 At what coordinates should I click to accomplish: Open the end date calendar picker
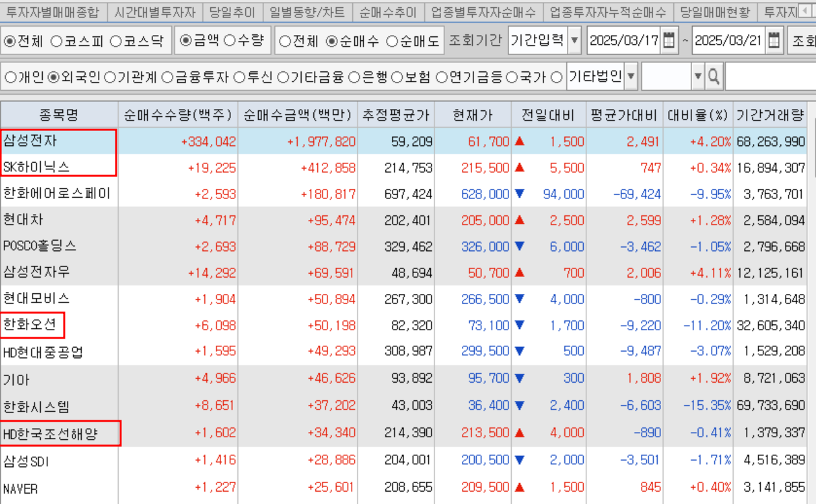tap(774, 41)
